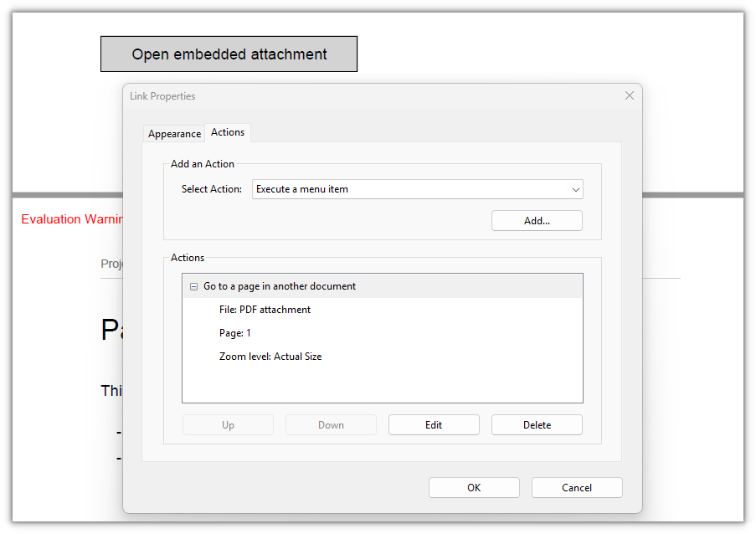Click the Add... button

point(537,221)
